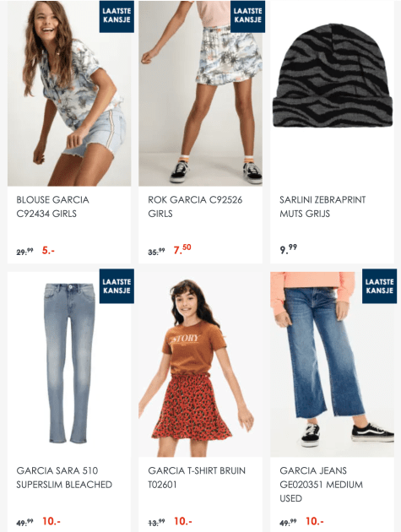Screen dimensions: 401x532
Task: Open the Garcia Sara 510 jeans image
Action: (x=69, y=364)
